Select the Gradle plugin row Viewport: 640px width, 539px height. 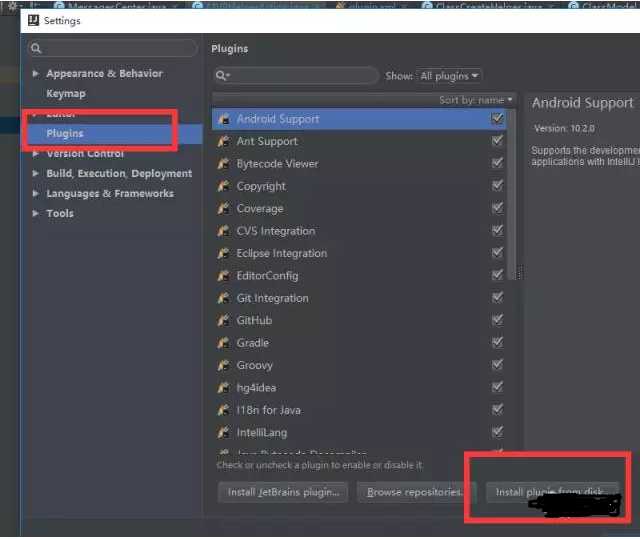click(x=359, y=343)
